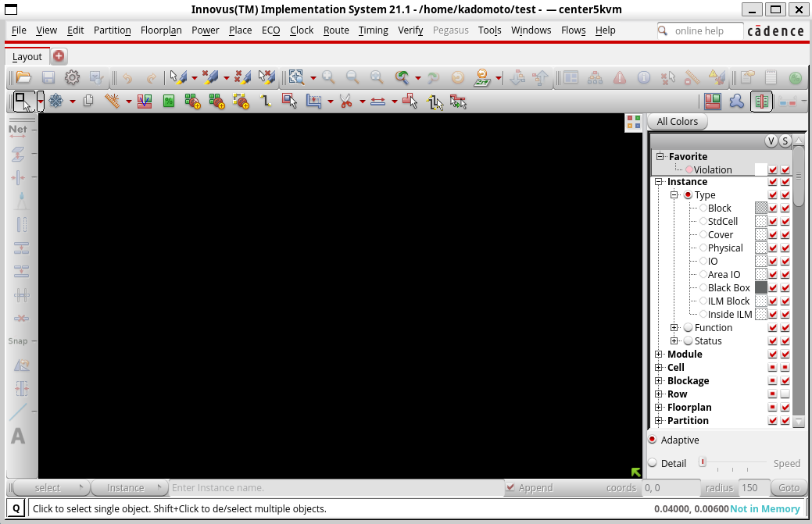This screenshot has height=524, width=812.
Task: Select the black wire edit tool
Action: (x=266, y=102)
